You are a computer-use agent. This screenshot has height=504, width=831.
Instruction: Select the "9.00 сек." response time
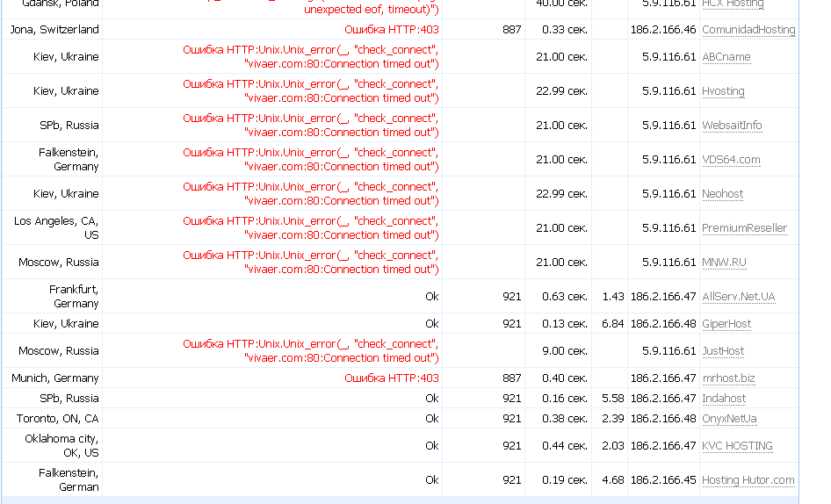tap(565, 351)
